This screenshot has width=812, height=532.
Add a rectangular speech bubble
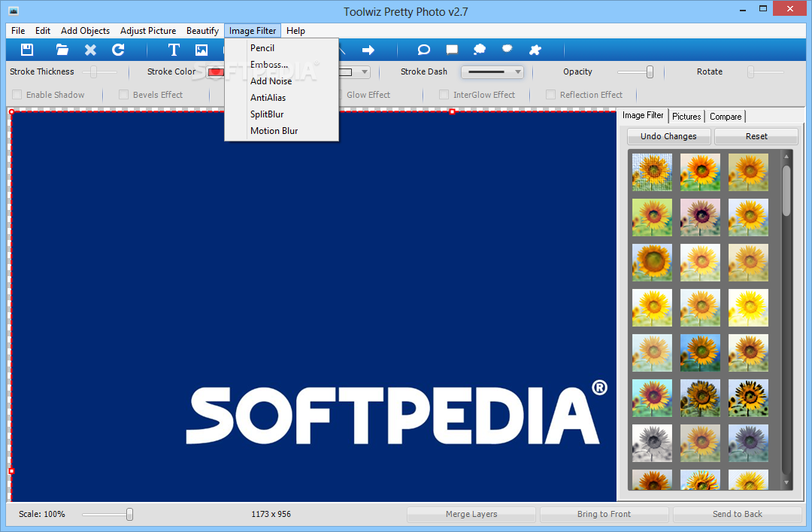coord(452,50)
